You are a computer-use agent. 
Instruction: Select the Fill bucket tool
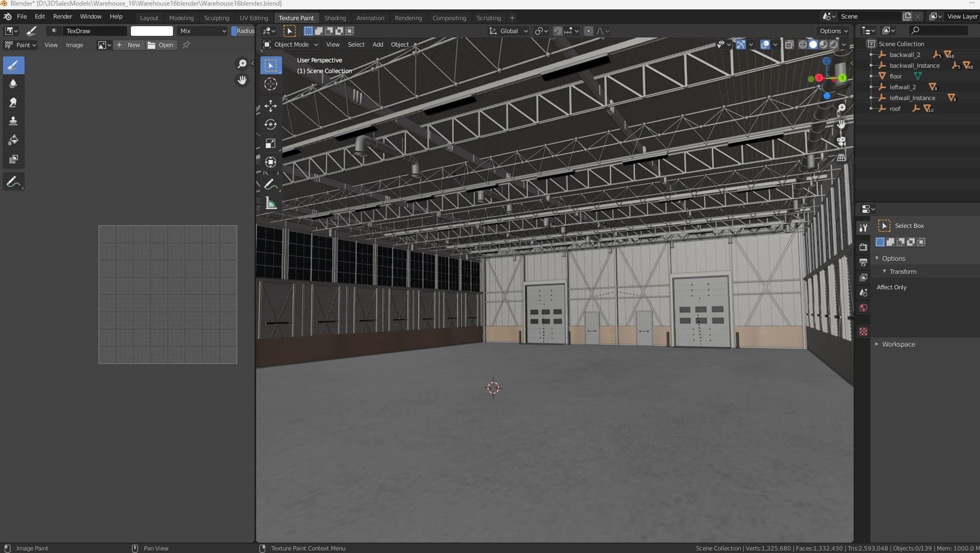point(13,140)
